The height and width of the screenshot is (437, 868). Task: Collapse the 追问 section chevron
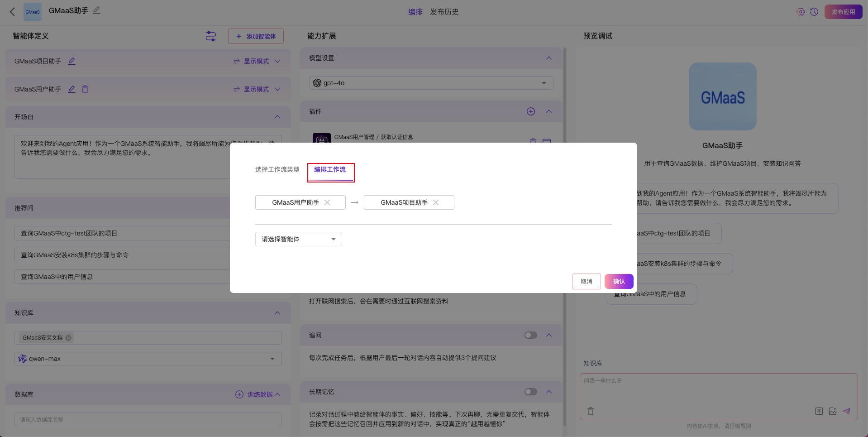point(549,335)
